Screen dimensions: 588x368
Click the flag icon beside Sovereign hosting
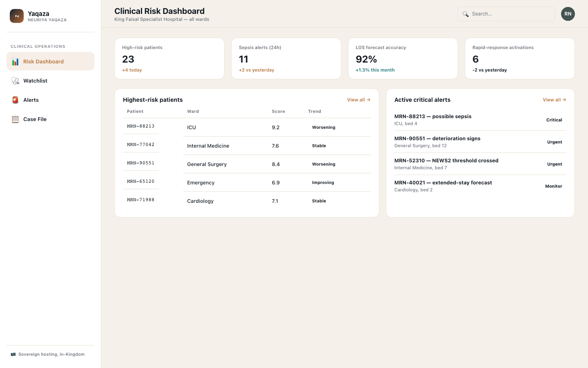[13, 355]
